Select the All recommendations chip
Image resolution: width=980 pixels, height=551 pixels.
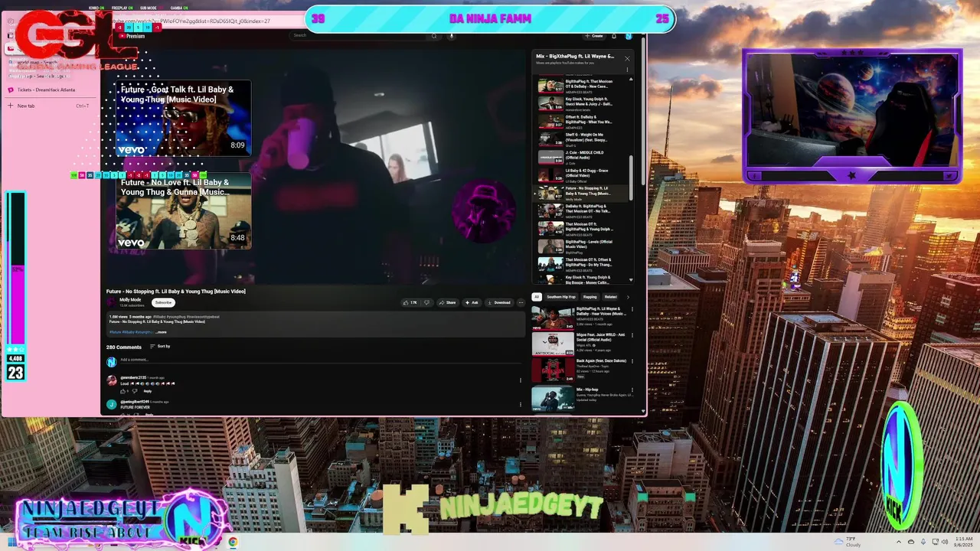(x=537, y=297)
